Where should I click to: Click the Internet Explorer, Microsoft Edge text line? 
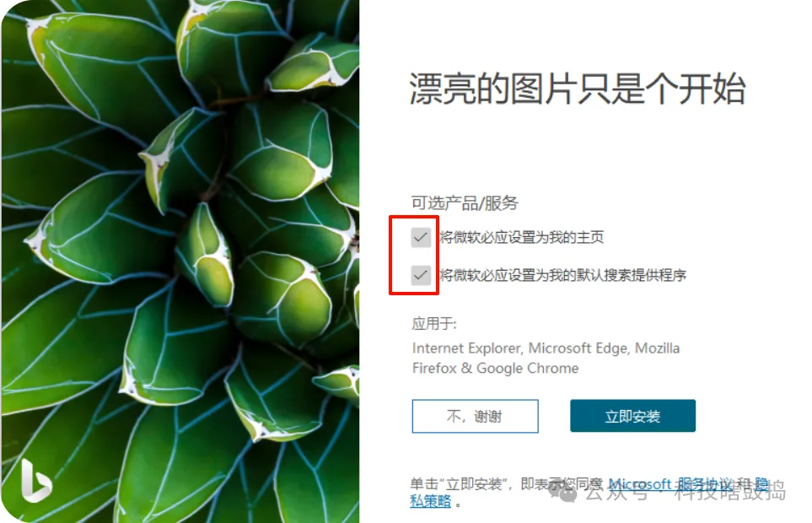(x=546, y=348)
